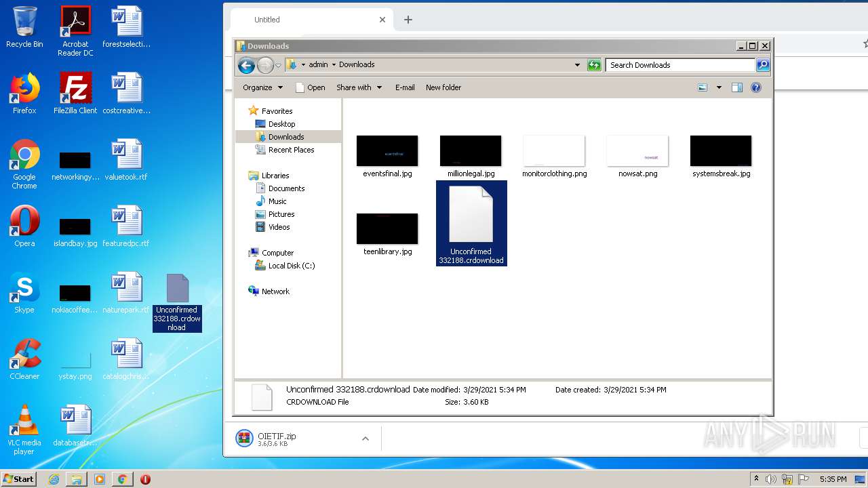This screenshot has width=868, height=488.
Task: Select eventsfinal.jpg thumbnail
Action: click(387, 157)
